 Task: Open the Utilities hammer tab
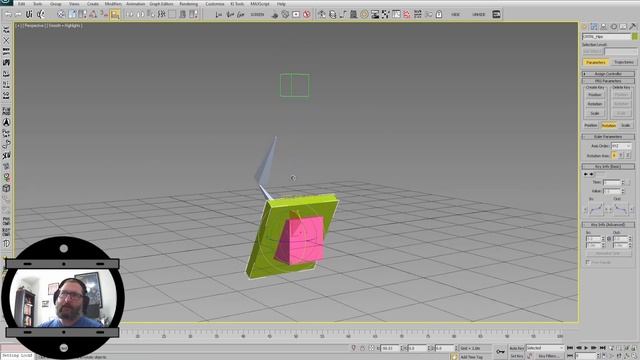click(633, 27)
